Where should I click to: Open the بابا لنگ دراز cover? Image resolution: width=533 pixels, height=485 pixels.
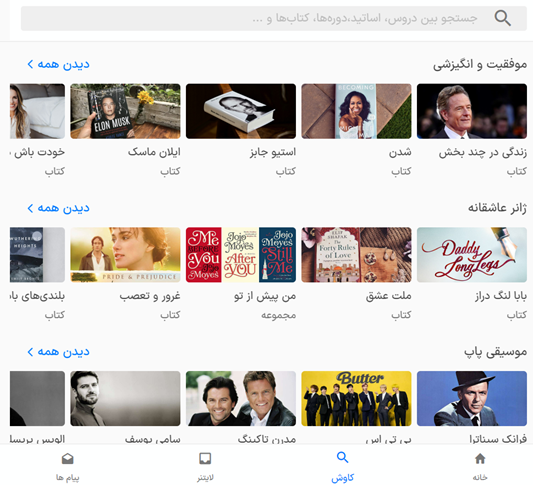tap(472, 255)
